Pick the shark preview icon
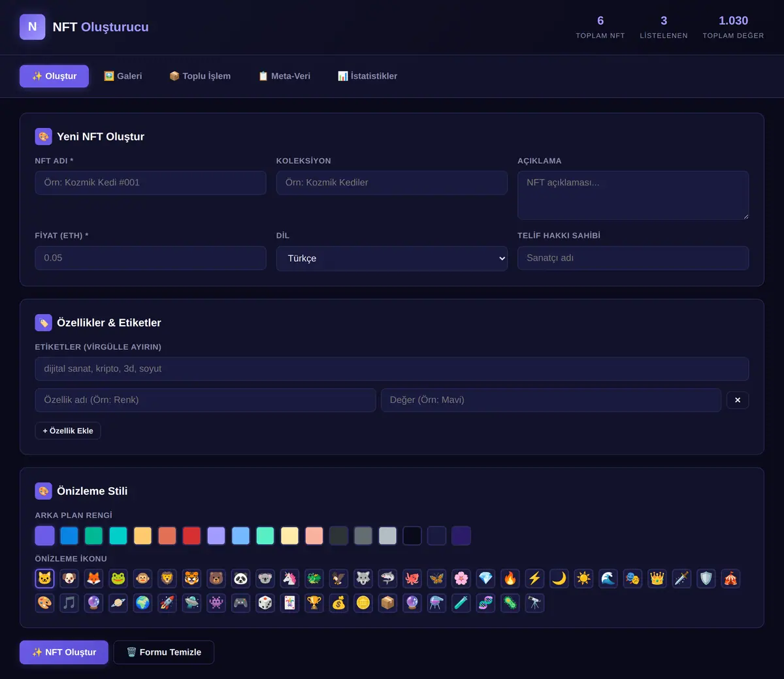784x679 pixels. coord(387,578)
